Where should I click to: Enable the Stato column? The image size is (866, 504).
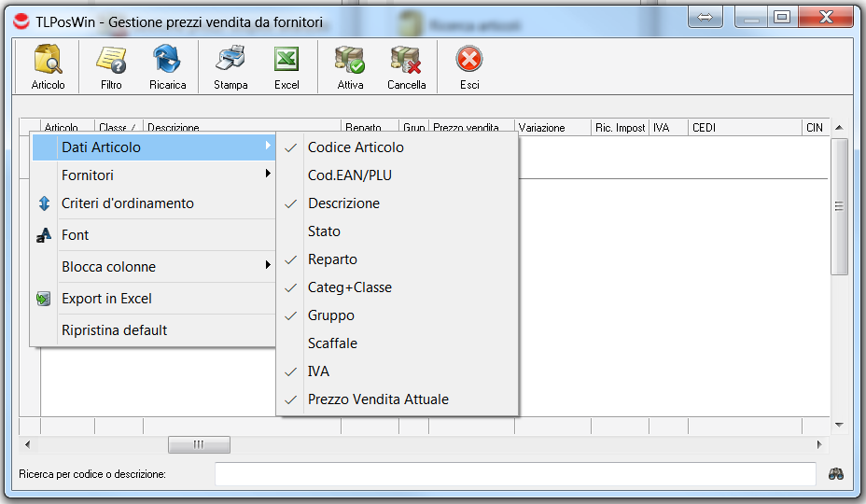pos(398,231)
